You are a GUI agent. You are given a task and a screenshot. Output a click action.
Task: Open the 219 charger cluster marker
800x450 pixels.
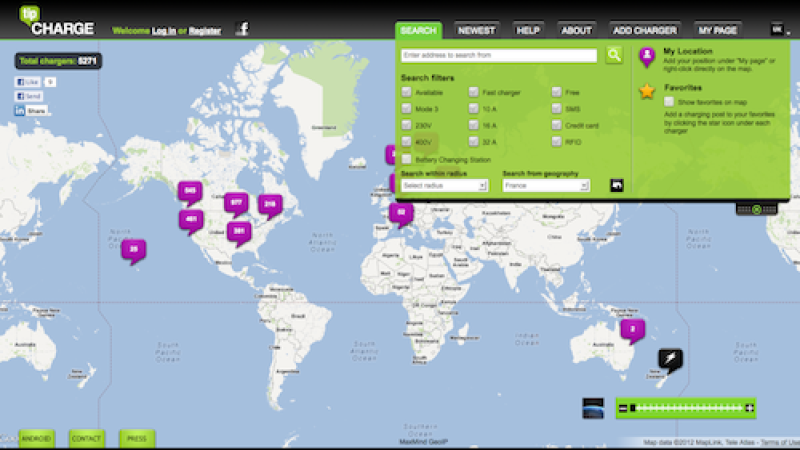click(270, 206)
